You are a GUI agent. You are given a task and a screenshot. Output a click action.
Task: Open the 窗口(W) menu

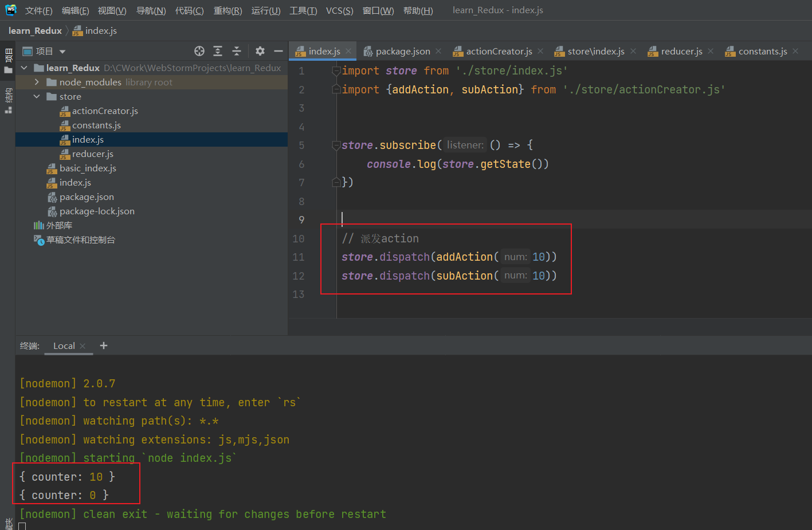click(x=378, y=10)
